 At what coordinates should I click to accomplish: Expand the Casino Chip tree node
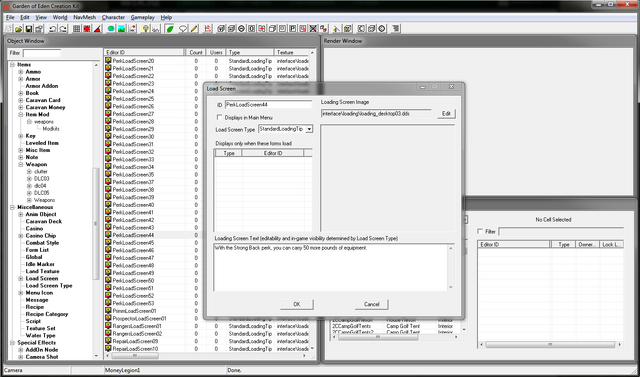pyautogui.click(x=20, y=236)
